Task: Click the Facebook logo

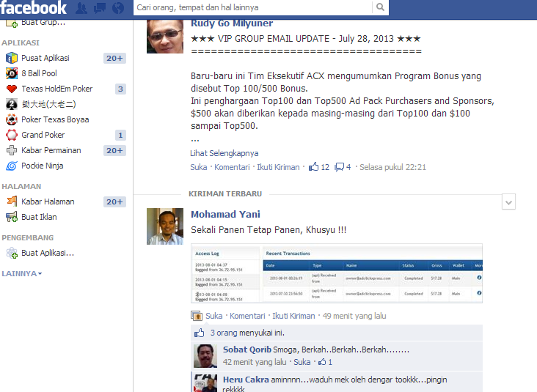Action: [33, 8]
